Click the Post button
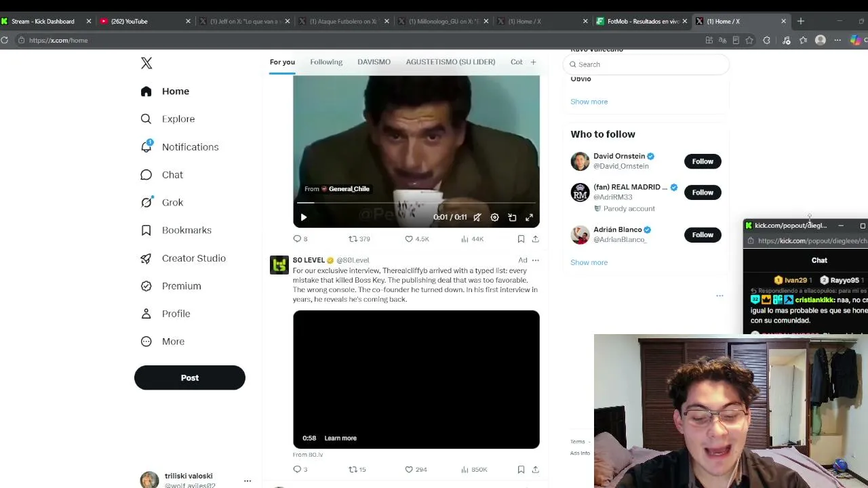Image resolution: width=868 pixels, height=488 pixels. [x=190, y=378]
